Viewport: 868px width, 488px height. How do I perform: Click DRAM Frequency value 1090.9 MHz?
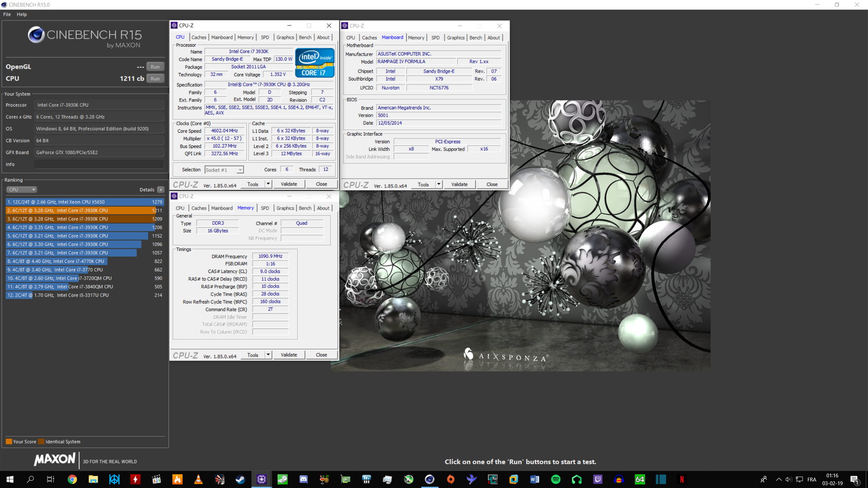coord(270,256)
